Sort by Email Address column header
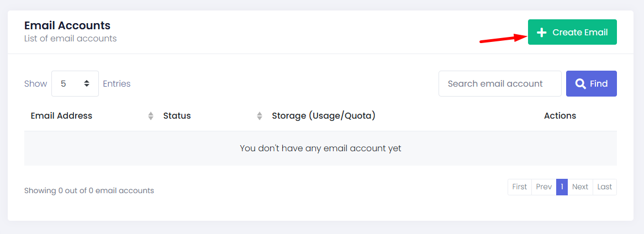Image resolution: width=644 pixels, height=234 pixels. click(x=61, y=116)
